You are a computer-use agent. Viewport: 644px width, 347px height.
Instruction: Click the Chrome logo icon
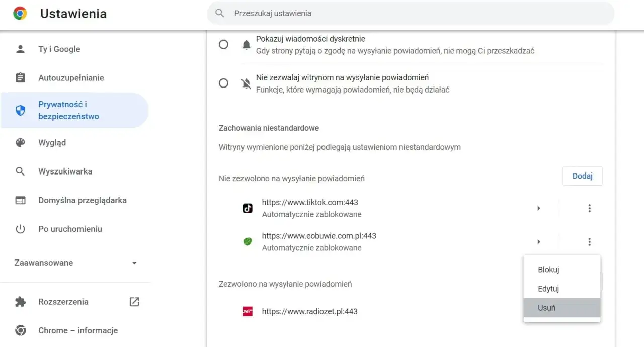[21, 14]
